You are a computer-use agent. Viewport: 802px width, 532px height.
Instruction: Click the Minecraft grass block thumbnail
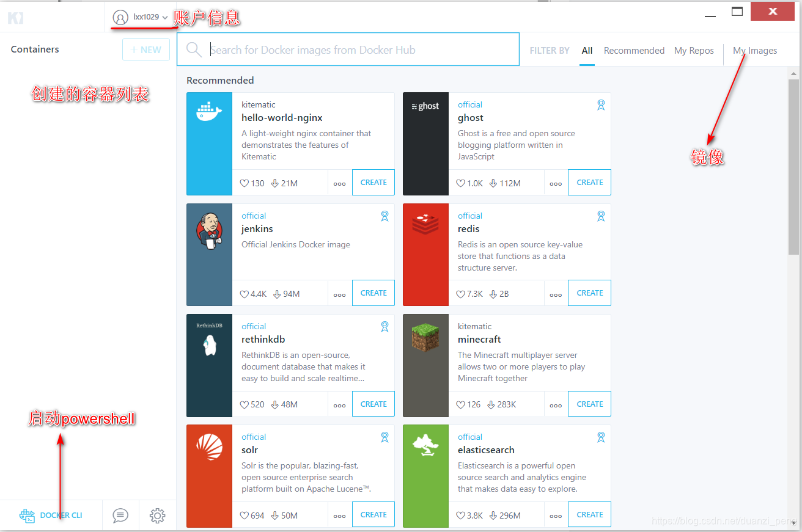[425, 365]
